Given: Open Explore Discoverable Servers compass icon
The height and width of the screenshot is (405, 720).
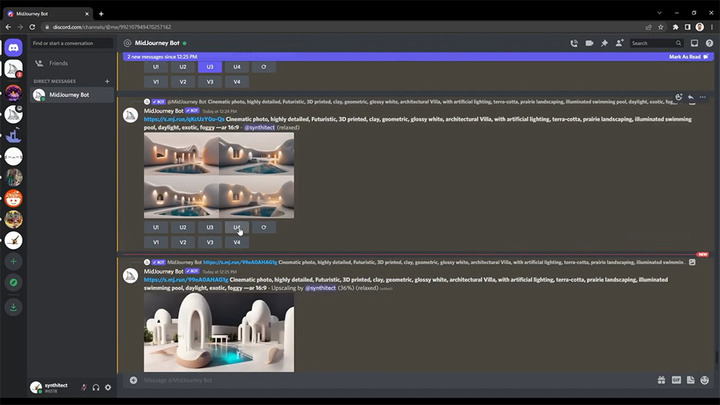Looking at the screenshot, I should (14, 282).
